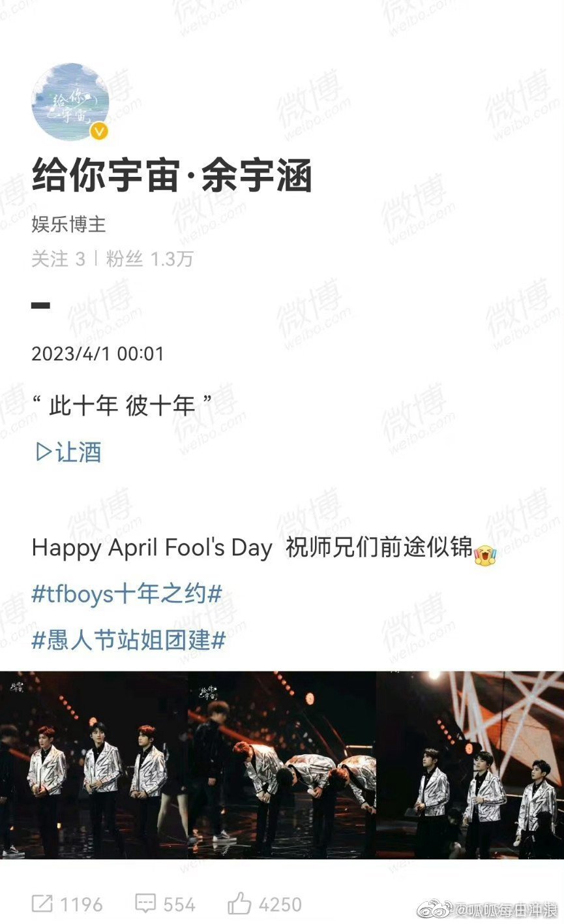The image size is (564, 924).
Task: Open first photo of three standing performers
Action: tap(94, 765)
